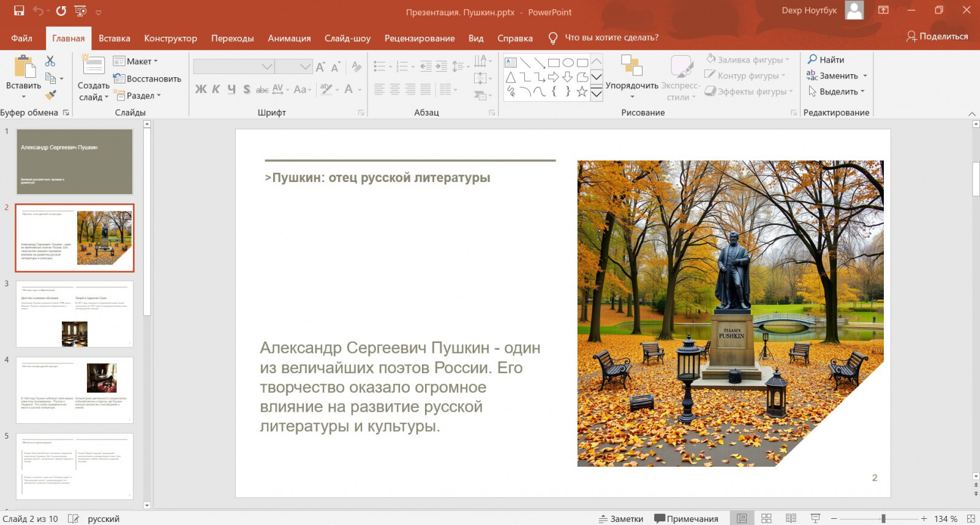Click the Cut scissors icon
Image resolution: width=980 pixels, height=525 pixels.
pos(50,61)
